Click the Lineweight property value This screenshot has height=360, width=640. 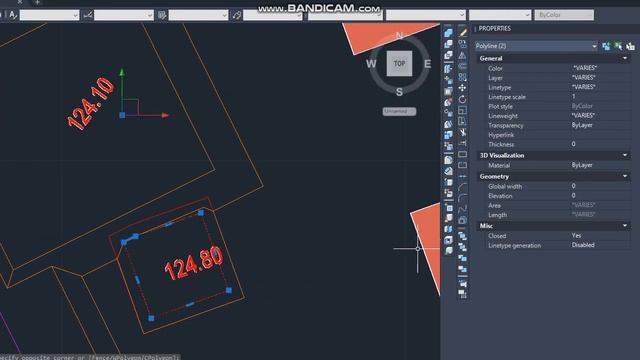pos(584,116)
